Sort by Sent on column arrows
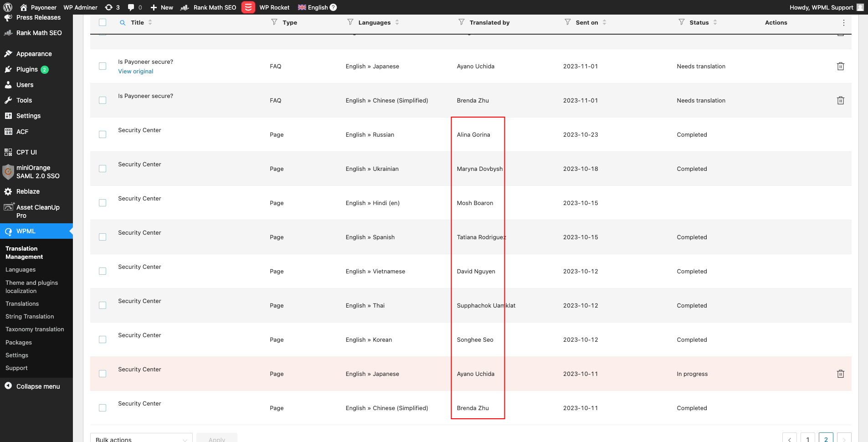Image resolution: width=868 pixels, height=442 pixels. [x=604, y=22]
